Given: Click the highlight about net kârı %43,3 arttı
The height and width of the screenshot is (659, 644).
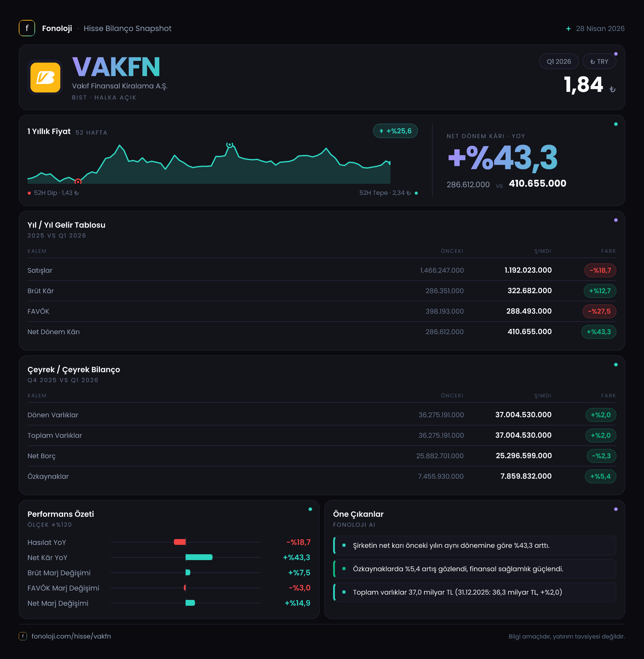Looking at the screenshot, I should pyautogui.click(x=475, y=545).
